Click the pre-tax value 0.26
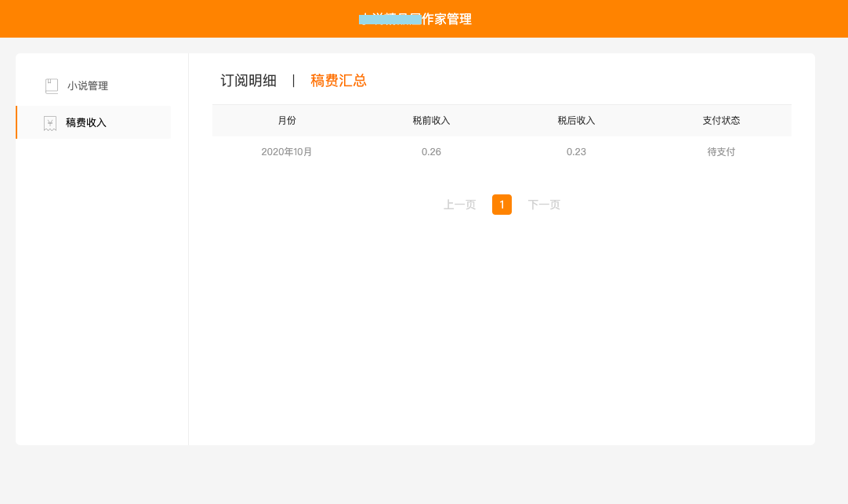848x504 pixels. tap(431, 152)
